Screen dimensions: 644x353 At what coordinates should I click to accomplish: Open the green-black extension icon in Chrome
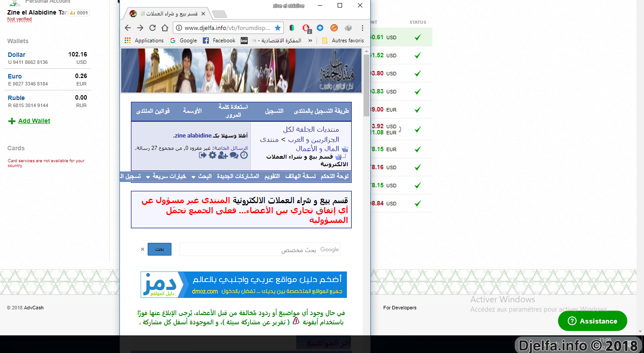point(292,28)
